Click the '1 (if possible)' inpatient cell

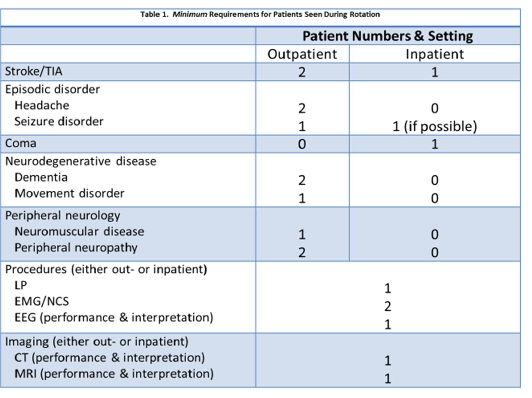point(435,126)
